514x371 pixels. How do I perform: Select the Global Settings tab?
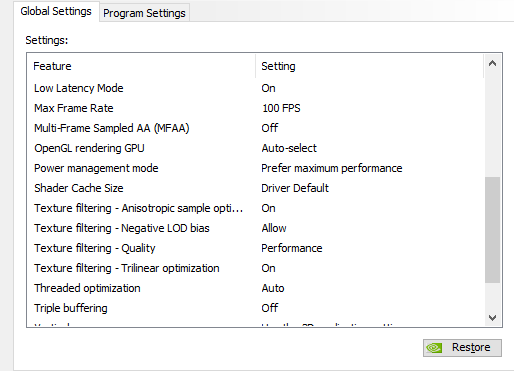click(56, 11)
